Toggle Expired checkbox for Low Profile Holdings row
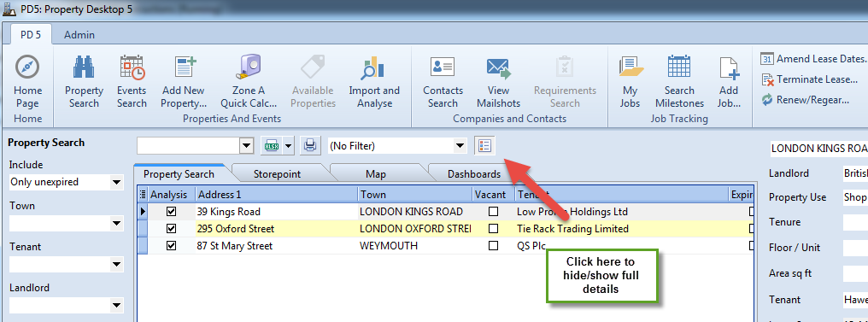868x322 pixels. [x=751, y=211]
